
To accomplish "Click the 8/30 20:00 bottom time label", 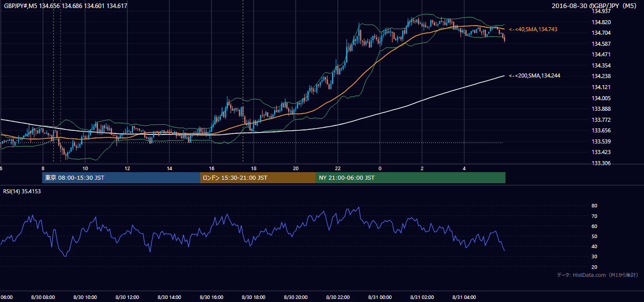I will (x=296, y=297).
